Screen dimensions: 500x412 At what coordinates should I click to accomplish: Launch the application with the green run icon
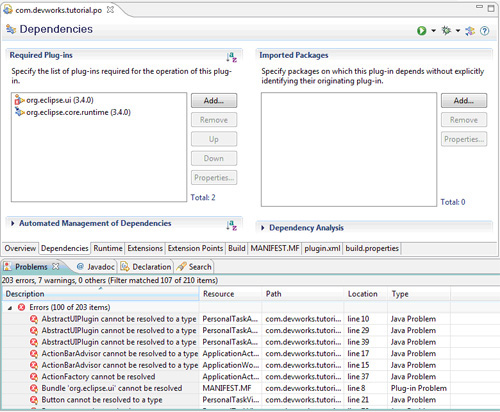click(422, 31)
